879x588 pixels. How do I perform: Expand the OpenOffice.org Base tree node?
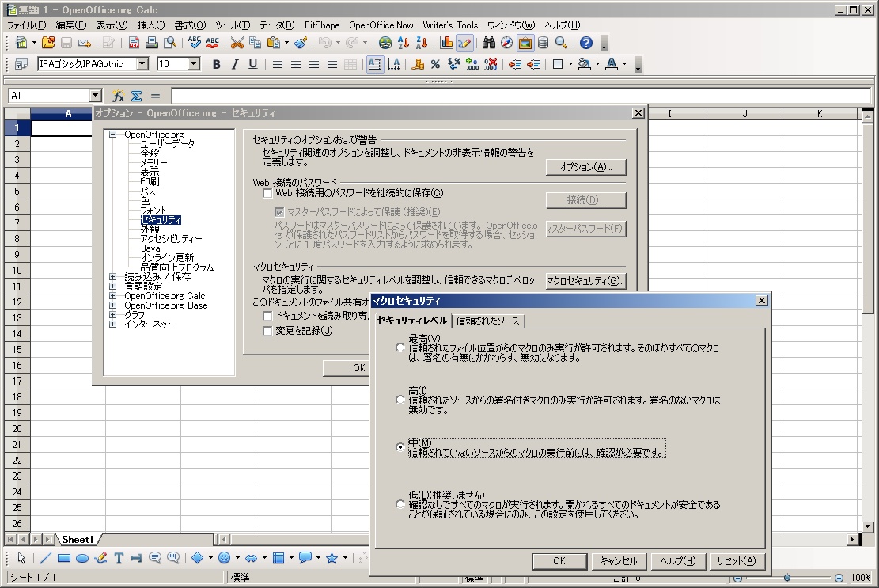click(112, 305)
